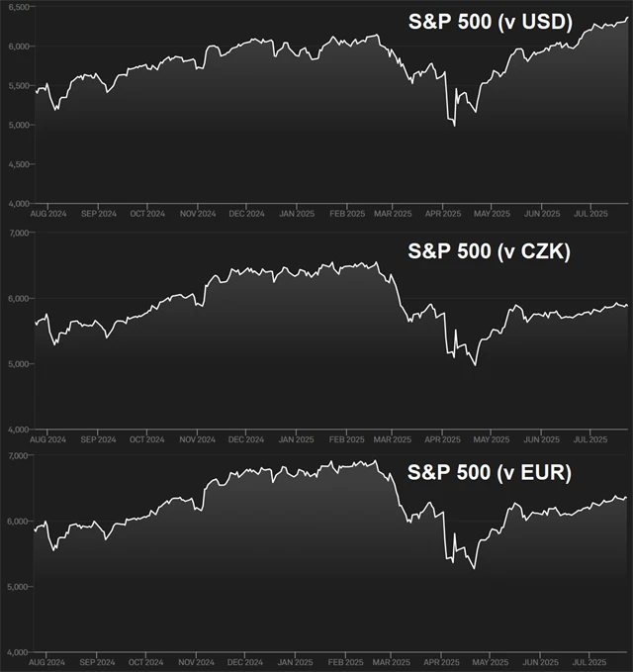Select JUN 2025 on the CZK chart axis
Image resolution: width=633 pixels, height=672 pixels.
[x=541, y=438]
